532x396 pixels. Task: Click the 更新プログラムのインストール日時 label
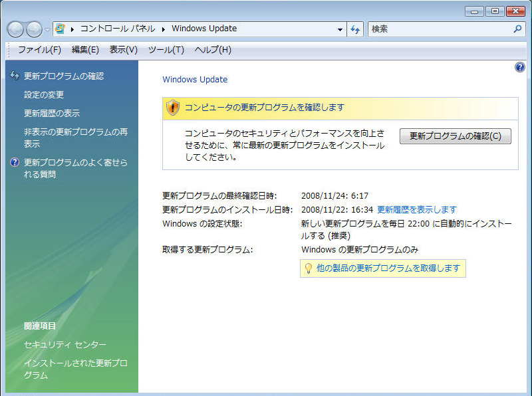pos(227,209)
